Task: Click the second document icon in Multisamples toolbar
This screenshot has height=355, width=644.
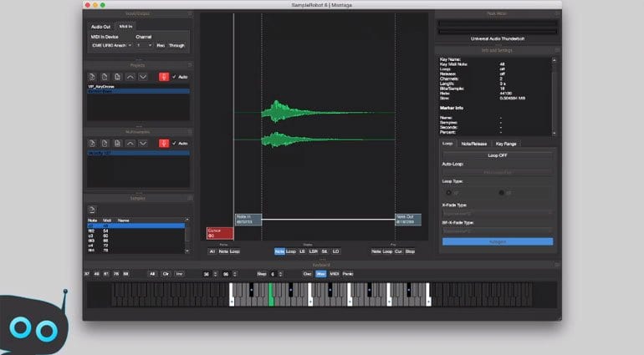Action: (x=105, y=143)
